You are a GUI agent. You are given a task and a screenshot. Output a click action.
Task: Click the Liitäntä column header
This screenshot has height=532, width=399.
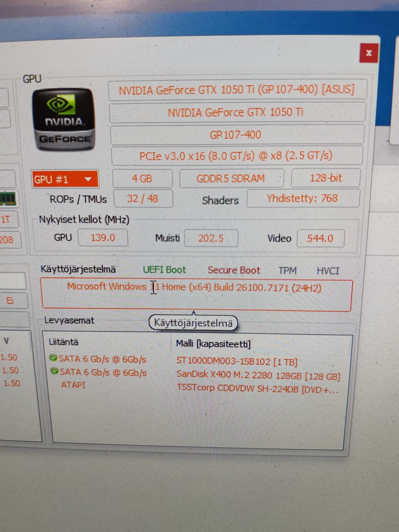64,342
